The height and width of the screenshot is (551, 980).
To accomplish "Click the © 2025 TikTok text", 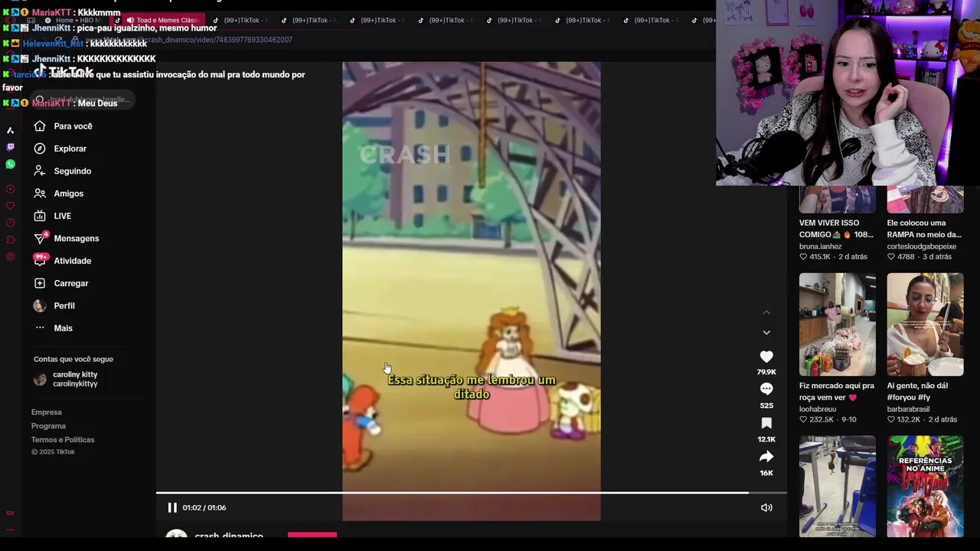I will coord(53,452).
